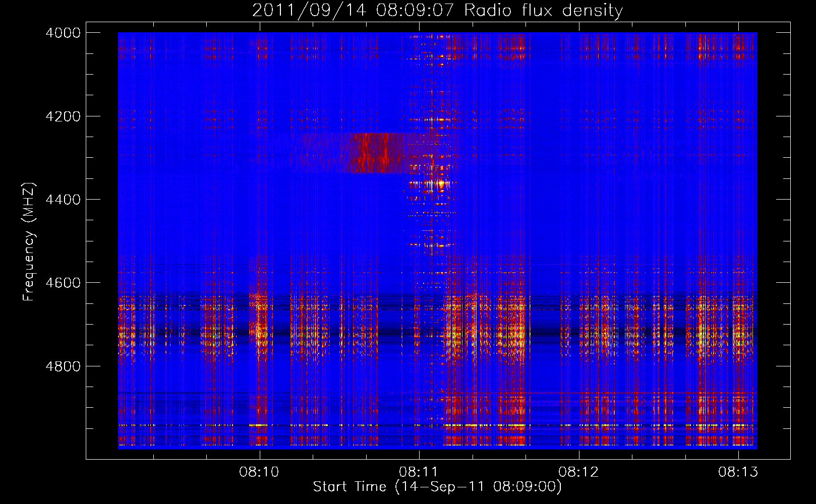Click the 4400 frequency axis label

click(x=63, y=200)
